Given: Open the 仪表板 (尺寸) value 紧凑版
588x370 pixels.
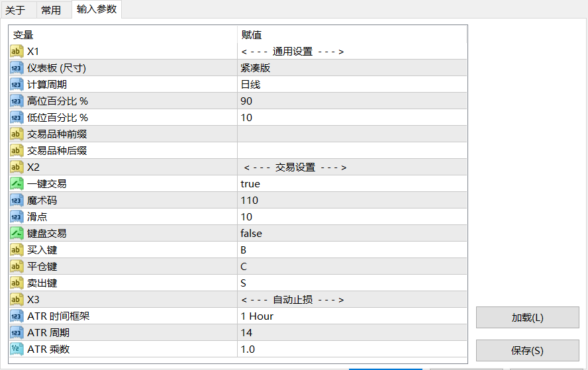Looking at the screenshot, I should (256, 68).
